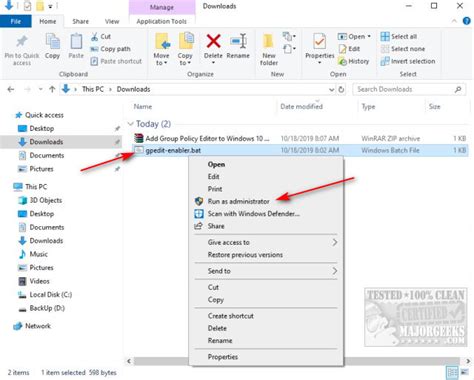Viewport: 474px width, 380px height.
Task: Minimize the ribbon using the chevron
Action: (x=454, y=21)
